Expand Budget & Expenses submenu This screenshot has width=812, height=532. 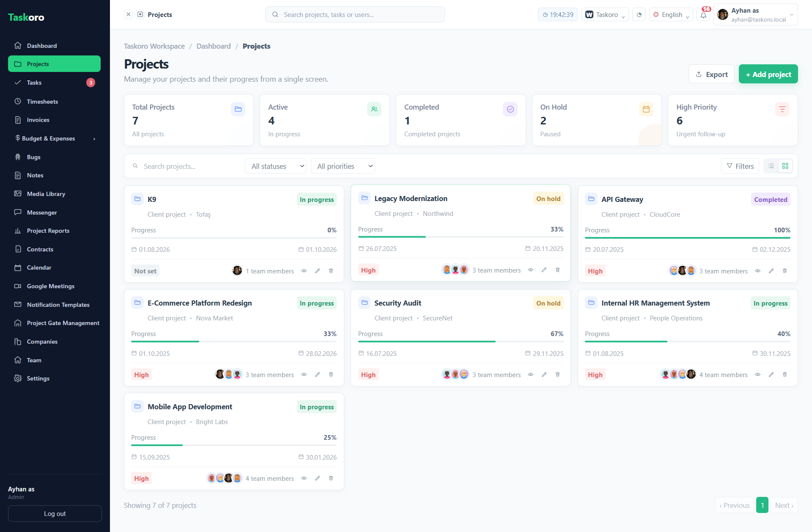point(55,138)
